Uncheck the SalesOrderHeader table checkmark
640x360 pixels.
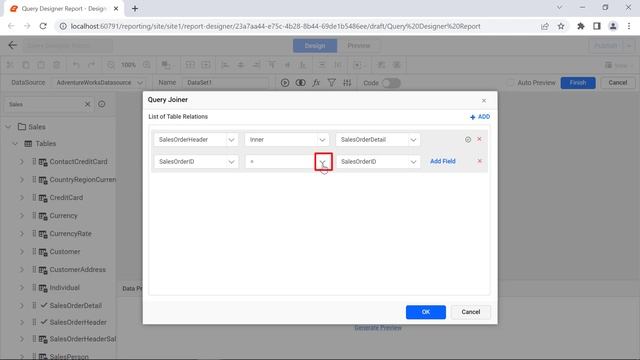point(44,322)
